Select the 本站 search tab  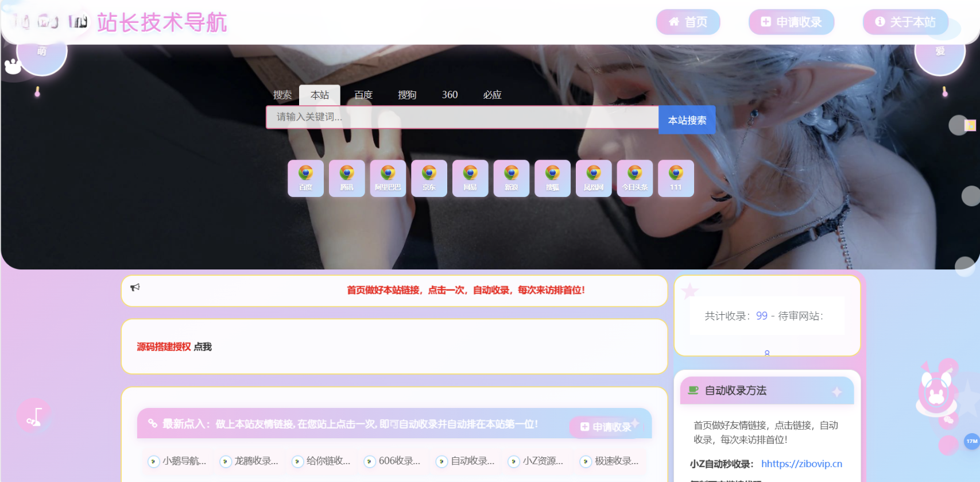[x=320, y=95]
